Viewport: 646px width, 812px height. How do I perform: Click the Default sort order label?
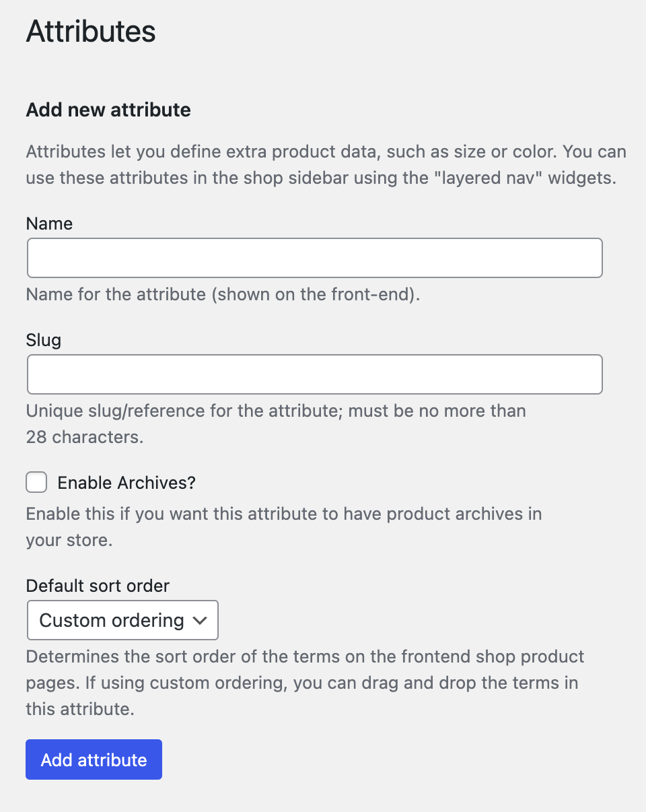97,586
